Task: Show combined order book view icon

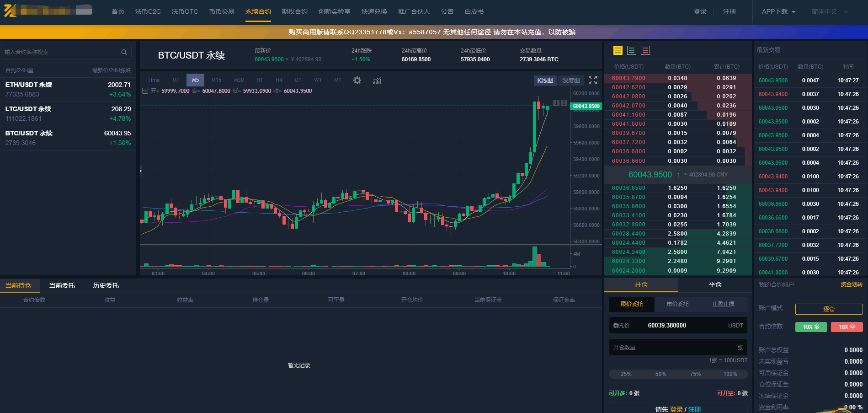Action: [x=618, y=51]
